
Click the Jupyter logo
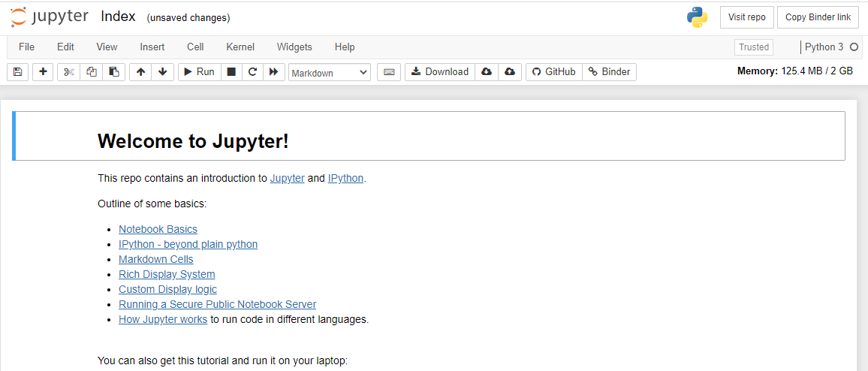[x=50, y=17]
